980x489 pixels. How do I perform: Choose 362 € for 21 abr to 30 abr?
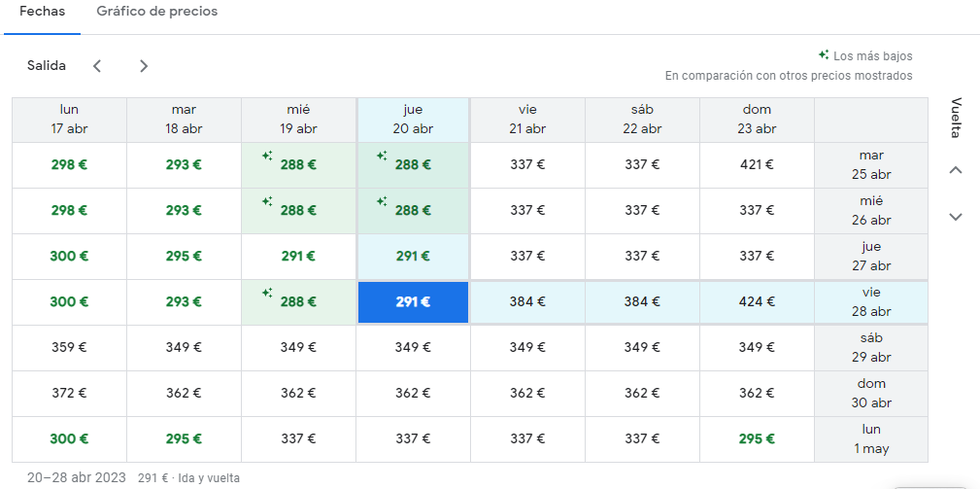click(x=528, y=394)
